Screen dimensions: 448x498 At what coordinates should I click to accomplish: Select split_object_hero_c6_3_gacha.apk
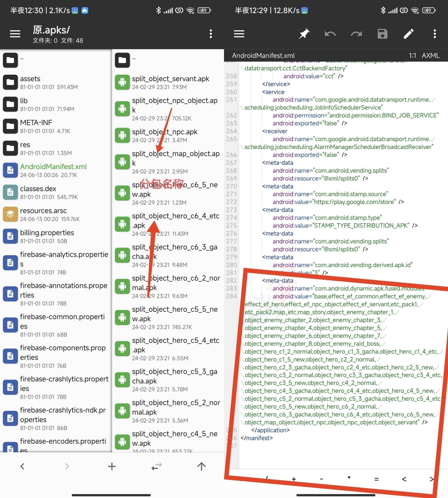[168, 255]
